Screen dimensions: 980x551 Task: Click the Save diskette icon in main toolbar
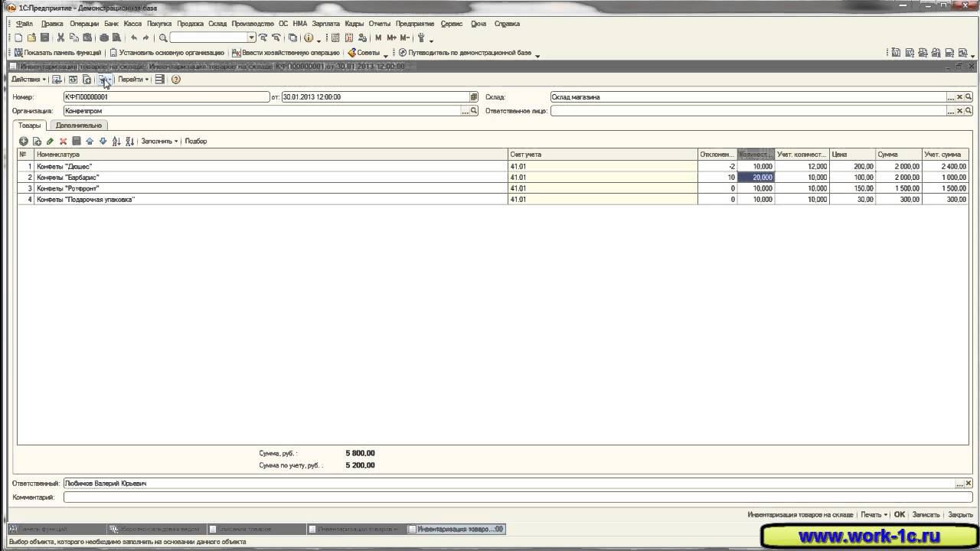click(x=45, y=37)
